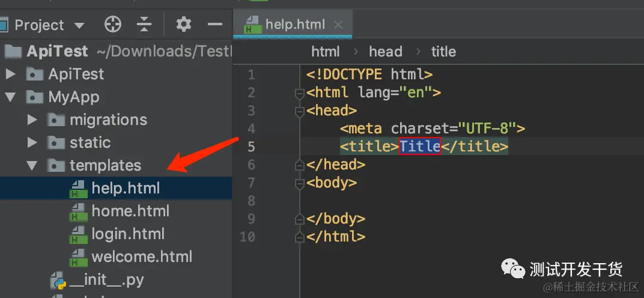Click the title breadcrumb
644x298 pixels.
pos(443,52)
